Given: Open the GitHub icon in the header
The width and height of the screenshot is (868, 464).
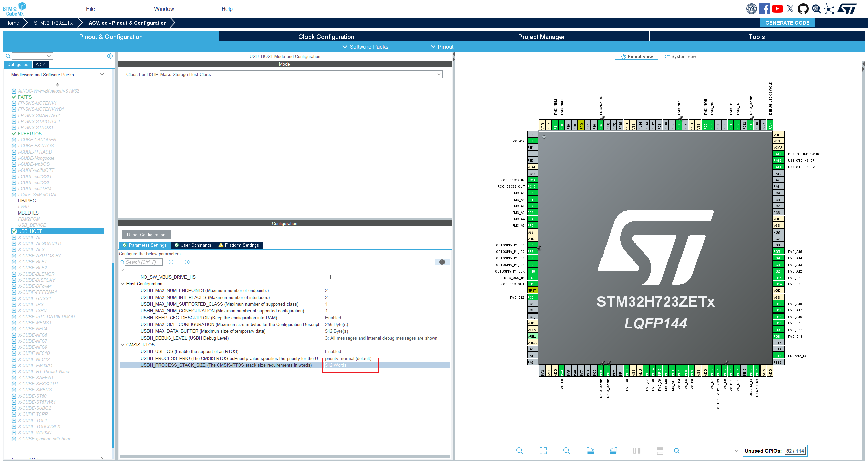Looking at the screenshot, I should (x=803, y=9).
